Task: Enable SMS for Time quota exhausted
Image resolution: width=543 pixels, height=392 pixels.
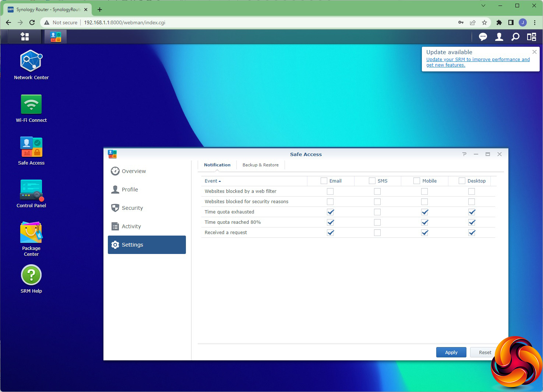Action: pyautogui.click(x=377, y=212)
